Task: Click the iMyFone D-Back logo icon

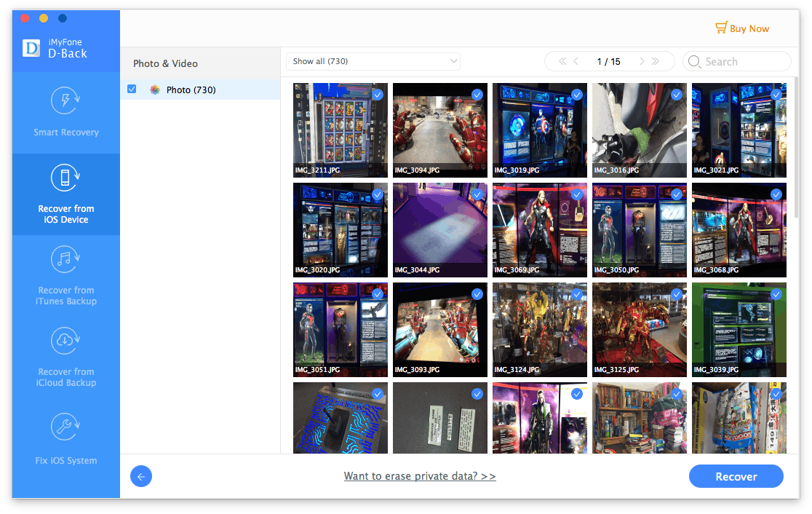Action: pyautogui.click(x=31, y=48)
